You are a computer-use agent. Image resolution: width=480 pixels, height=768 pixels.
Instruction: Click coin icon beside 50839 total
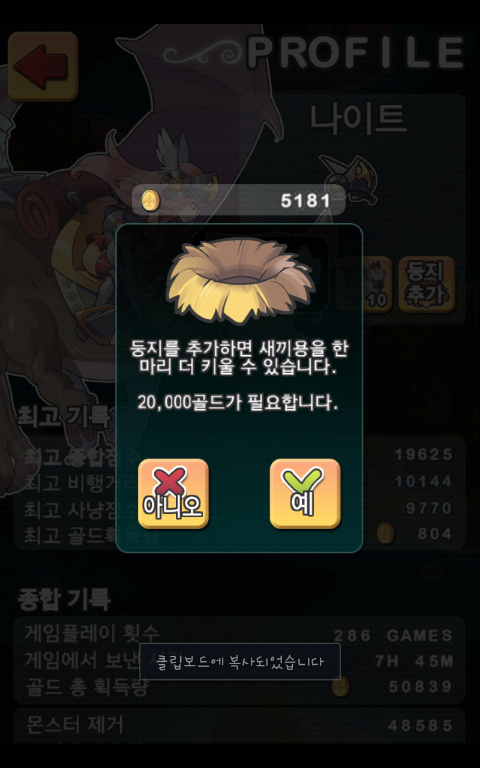tap(340, 686)
